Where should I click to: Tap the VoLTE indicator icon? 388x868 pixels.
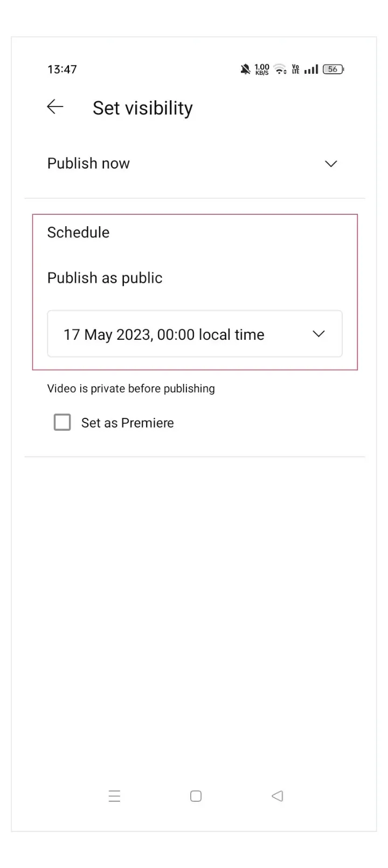point(295,69)
